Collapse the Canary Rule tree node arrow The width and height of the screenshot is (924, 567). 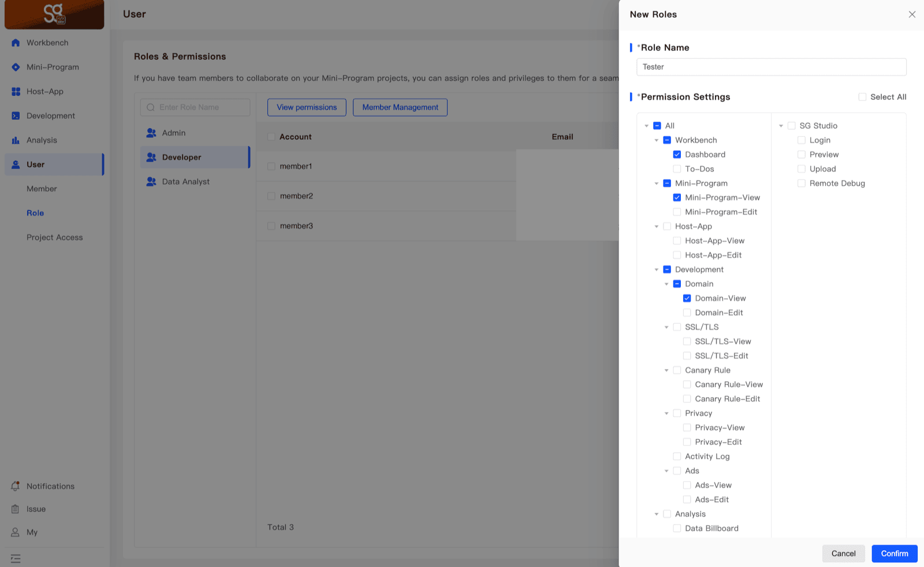[666, 371]
